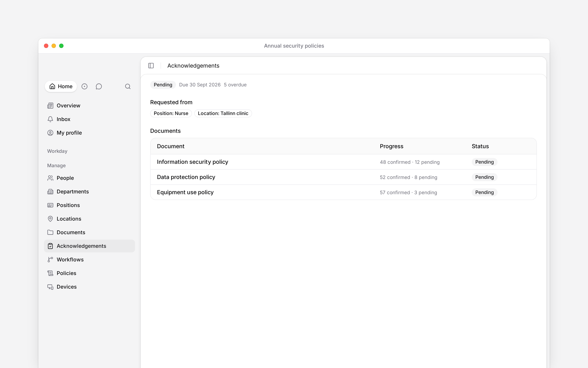Toggle the sidebar panel icon
Screen dimensions: 588x368
coord(151,66)
